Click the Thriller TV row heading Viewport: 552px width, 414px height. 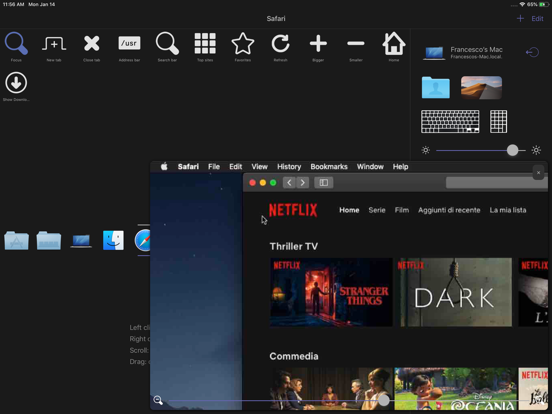(294, 246)
